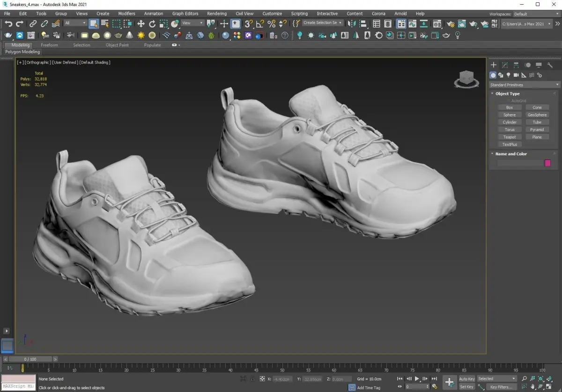Expand the selection filter 'All' dropdown
The height and width of the screenshot is (392, 562).
tap(75, 23)
